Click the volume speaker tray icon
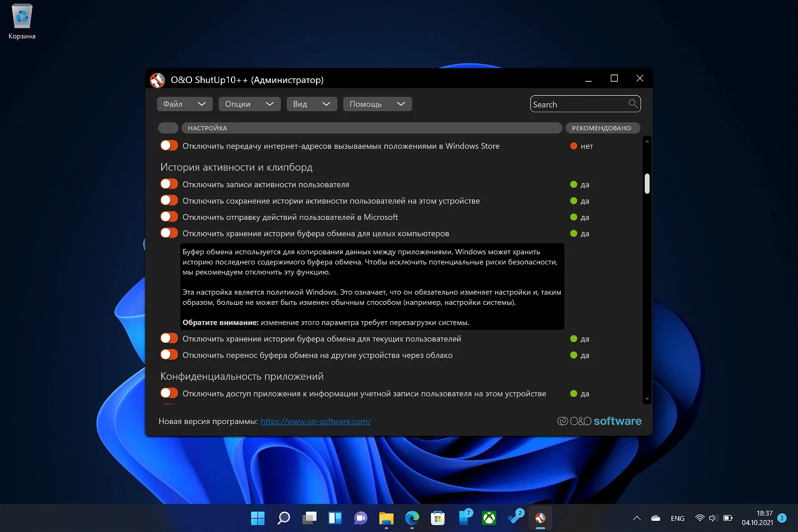The height and width of the screenshot is (532, 798). 713,518
